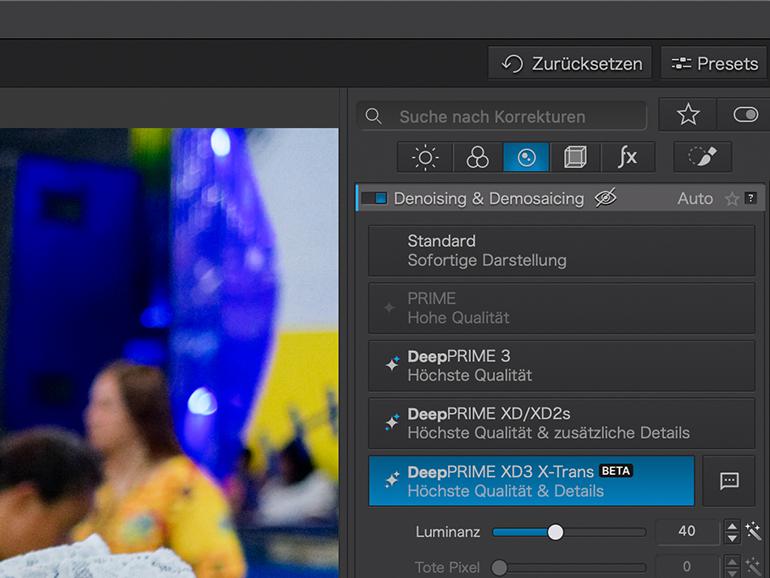Viewport: 770px width, 578px height.
Task: Click the Tote Pixel value field showing 0
Action: (687, 567)
